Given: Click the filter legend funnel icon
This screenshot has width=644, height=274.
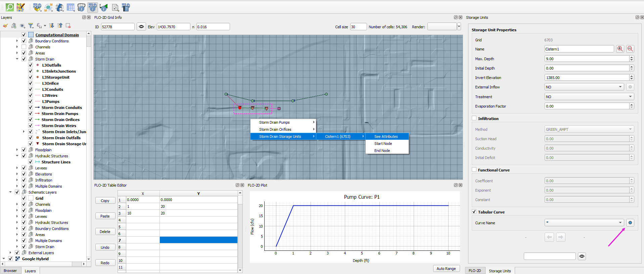Looking at the screenshot, I should click(31, 26).
